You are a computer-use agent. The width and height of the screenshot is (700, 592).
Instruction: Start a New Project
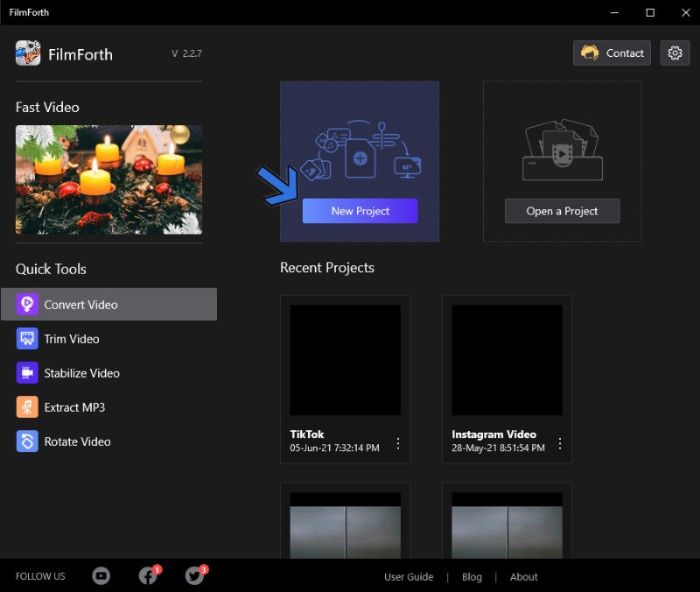[x=360, y=210]
